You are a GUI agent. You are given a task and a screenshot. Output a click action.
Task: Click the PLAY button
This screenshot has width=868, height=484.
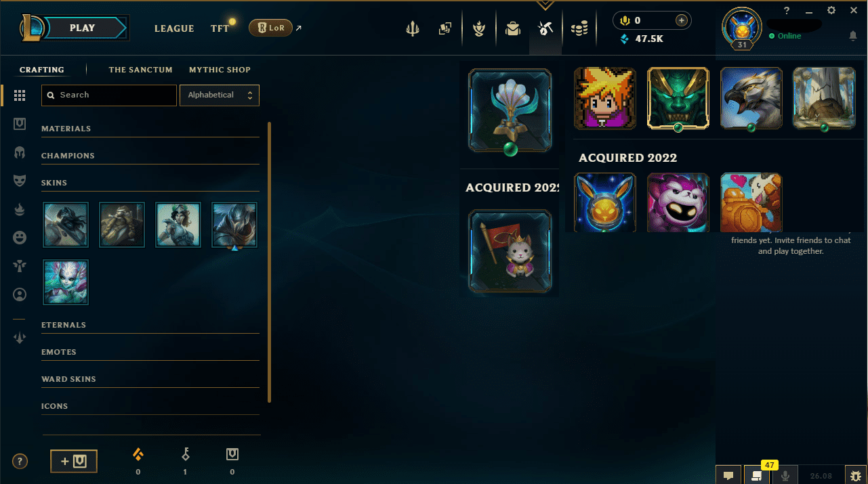(83, 28)
